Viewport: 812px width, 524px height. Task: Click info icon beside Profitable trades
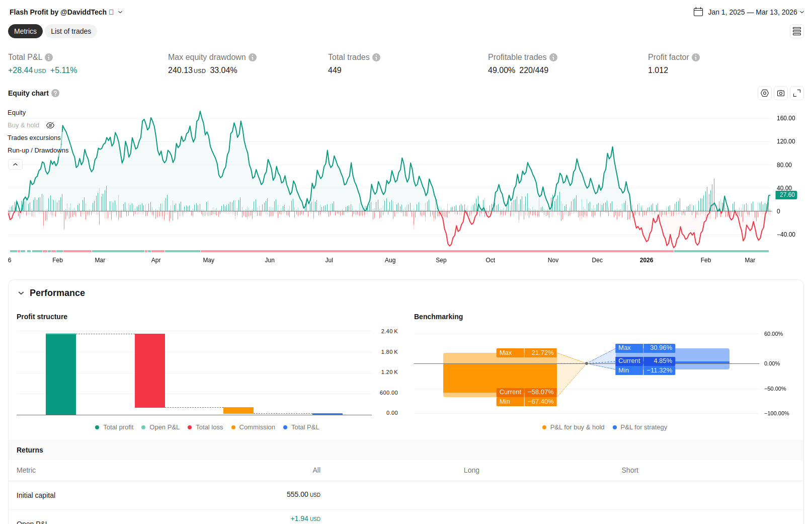pyautogui.click(x=553, y=57)
